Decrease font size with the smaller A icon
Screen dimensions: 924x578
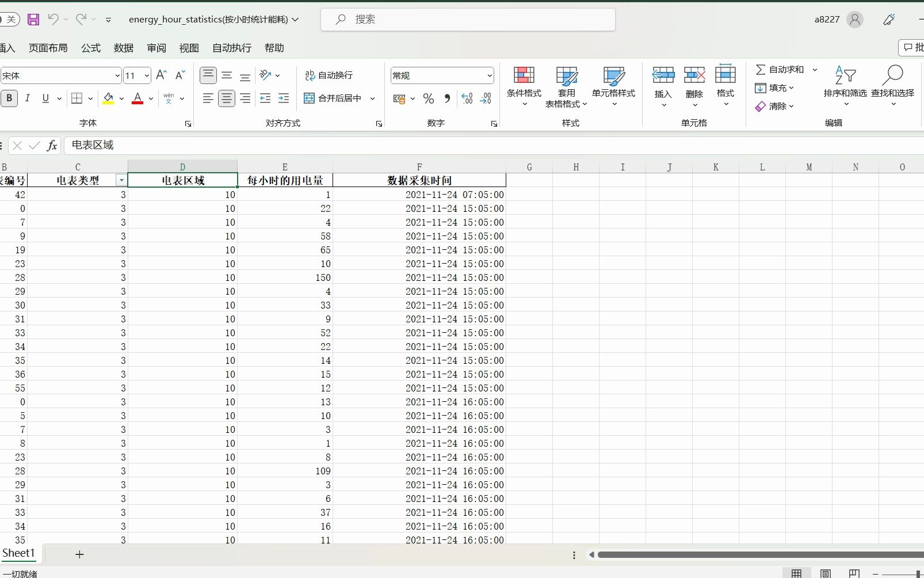point(180,75)
